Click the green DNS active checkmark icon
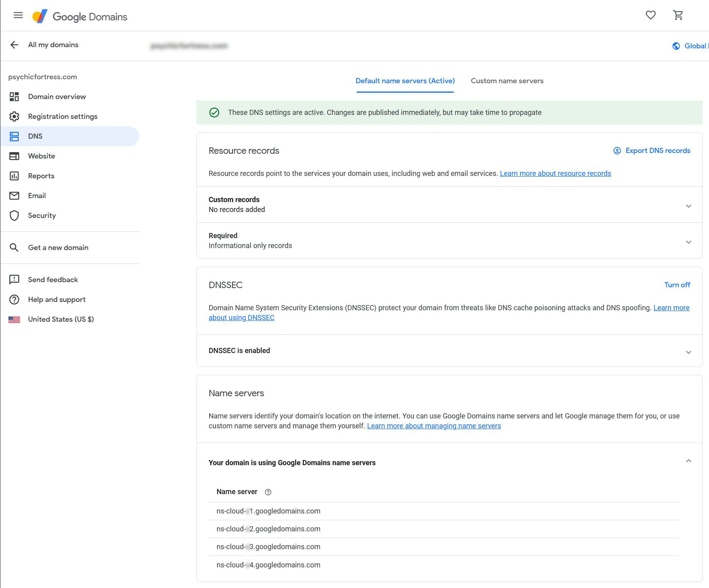Image resolution: width=709 pixels, height=588 pixels. coord(214,113)
